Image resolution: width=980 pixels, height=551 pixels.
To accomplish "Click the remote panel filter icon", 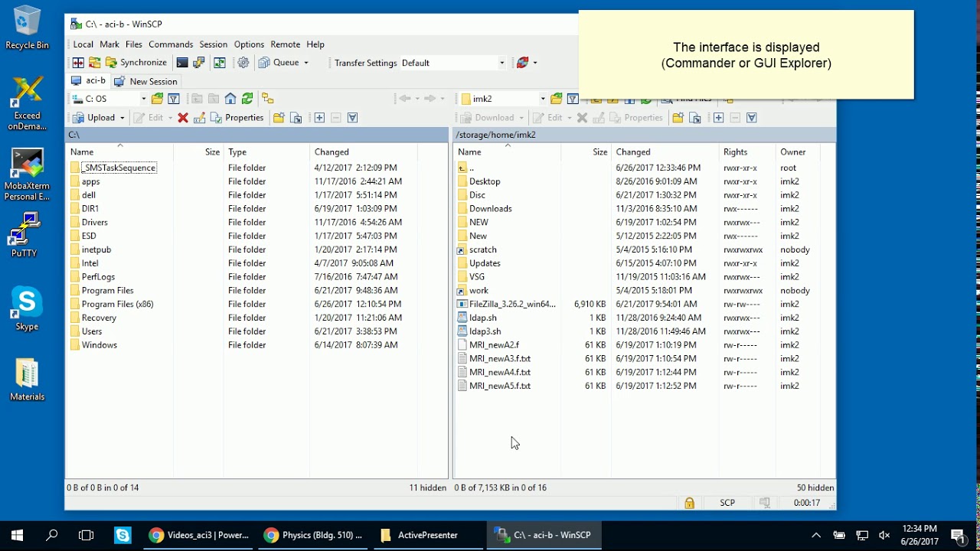I will (573, 99).
